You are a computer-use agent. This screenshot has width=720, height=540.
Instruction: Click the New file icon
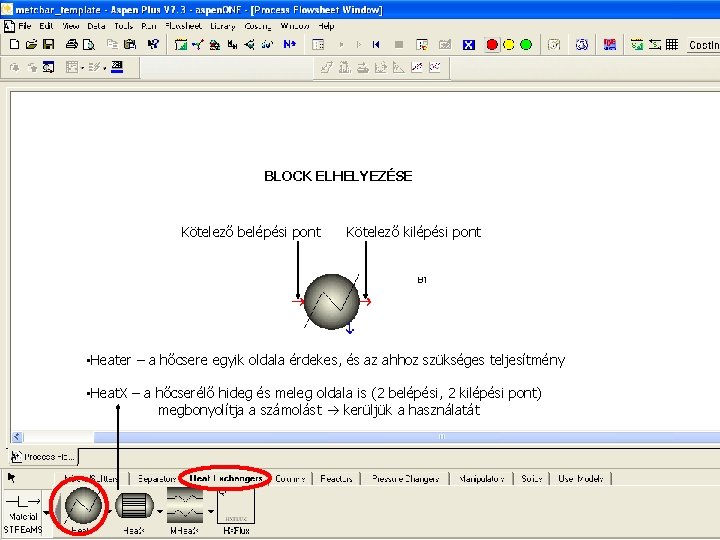[14, 44]
